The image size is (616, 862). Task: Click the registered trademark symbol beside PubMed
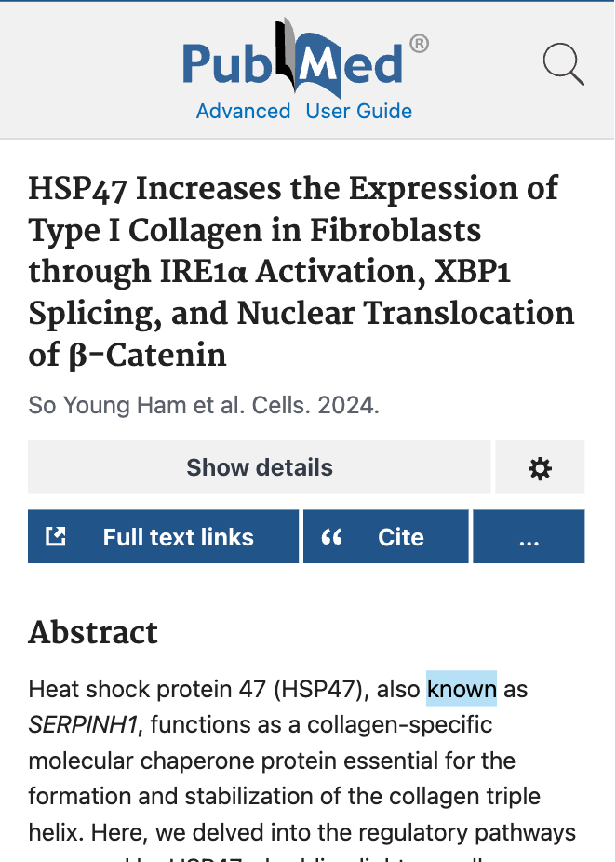419,44
